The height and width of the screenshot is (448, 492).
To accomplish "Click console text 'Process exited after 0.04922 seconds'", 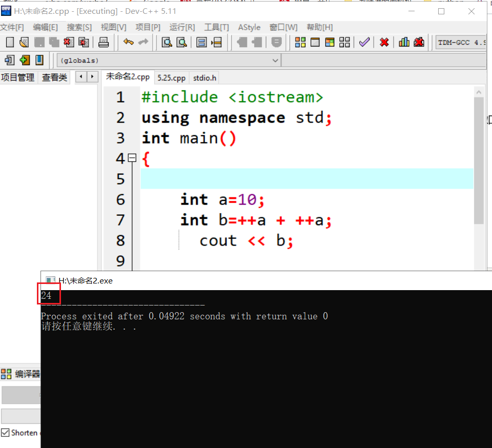I will (x=133, y=316).
